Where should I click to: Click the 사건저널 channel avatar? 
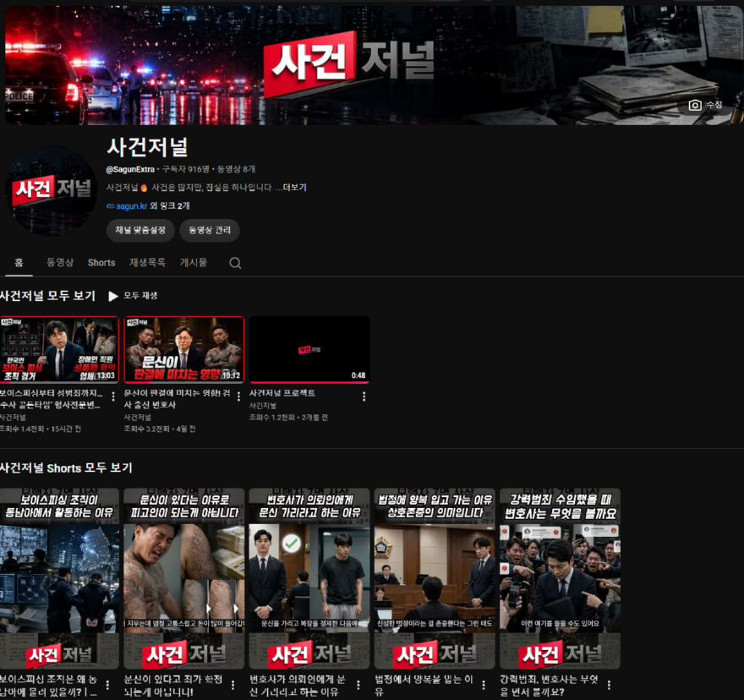point(52,190)
